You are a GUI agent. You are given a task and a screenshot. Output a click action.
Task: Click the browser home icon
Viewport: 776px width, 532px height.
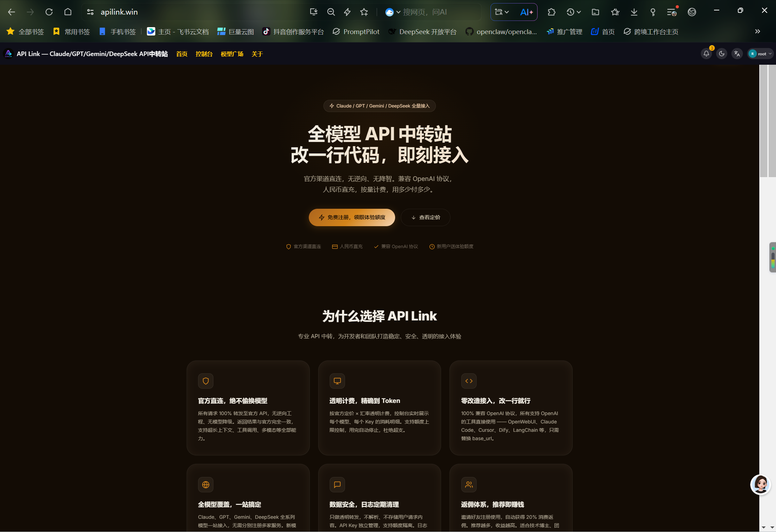[68, 12]
